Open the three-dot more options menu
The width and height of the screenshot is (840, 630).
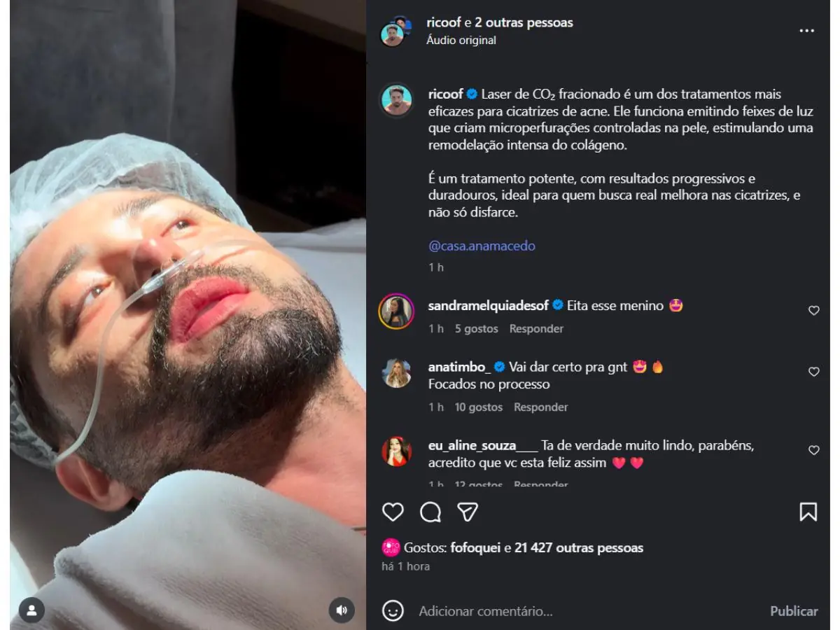tap(806, 31)
